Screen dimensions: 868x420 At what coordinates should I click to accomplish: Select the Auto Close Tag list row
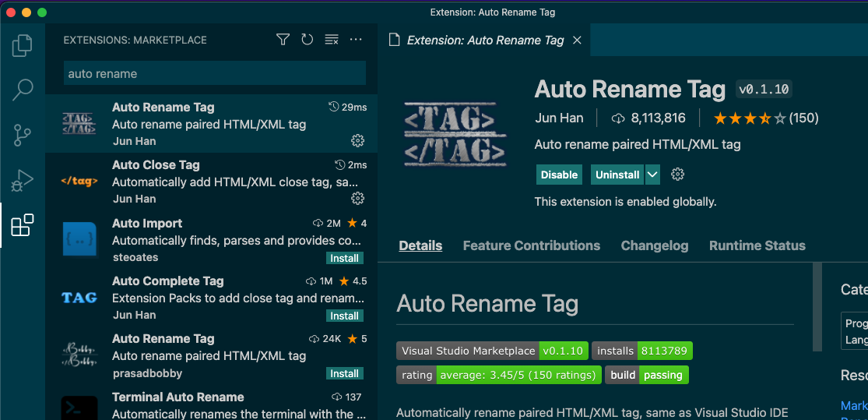point(212,182)
